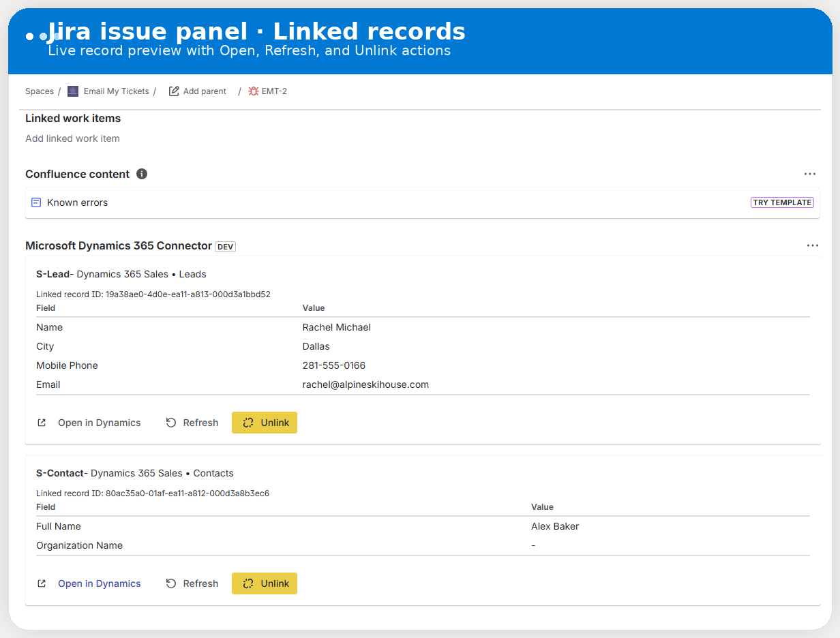Select the external link icon on S-Lead card
840x638 pixels.
click(42, 422)
